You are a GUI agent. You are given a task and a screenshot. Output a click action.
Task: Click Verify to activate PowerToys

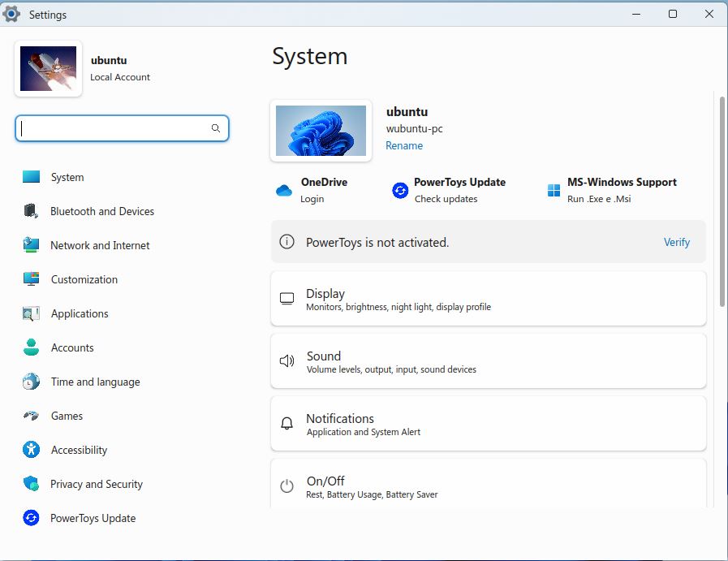pos(676,242)
